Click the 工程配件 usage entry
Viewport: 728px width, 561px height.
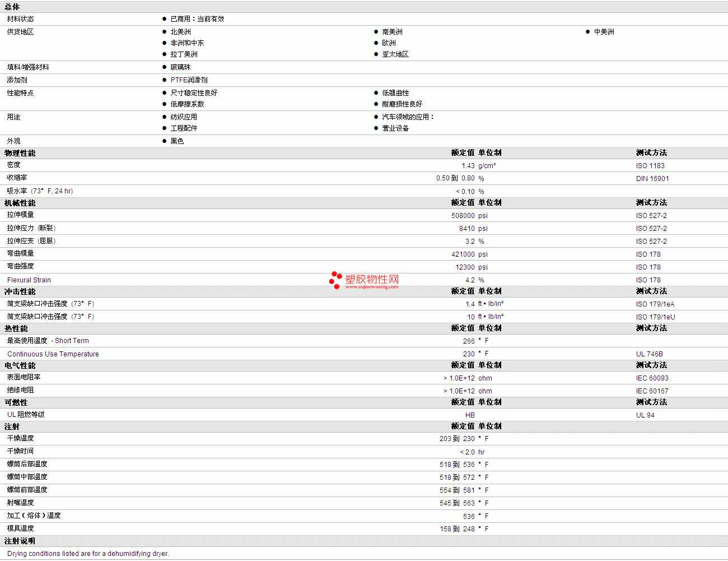coord(184,128)
